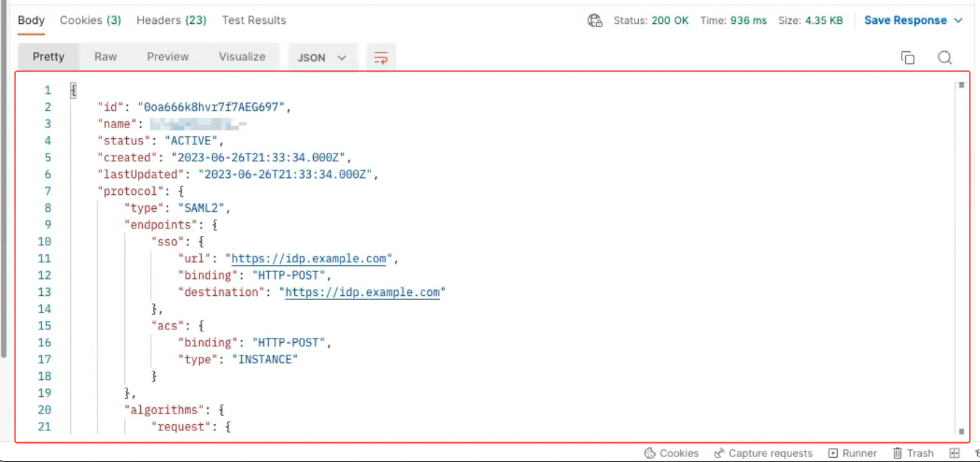Switch to the Preview view

point(167,57)
